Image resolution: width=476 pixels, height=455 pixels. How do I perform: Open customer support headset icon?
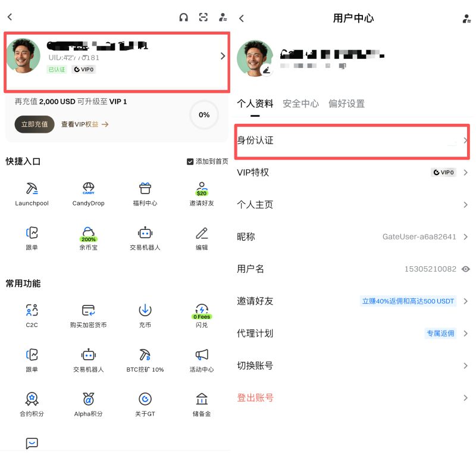click(183, 17)
